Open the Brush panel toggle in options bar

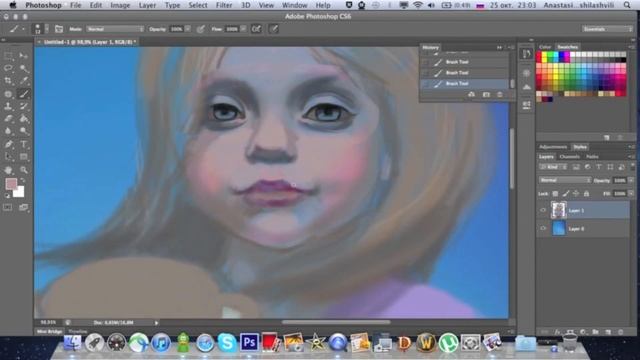pos(59,29)
